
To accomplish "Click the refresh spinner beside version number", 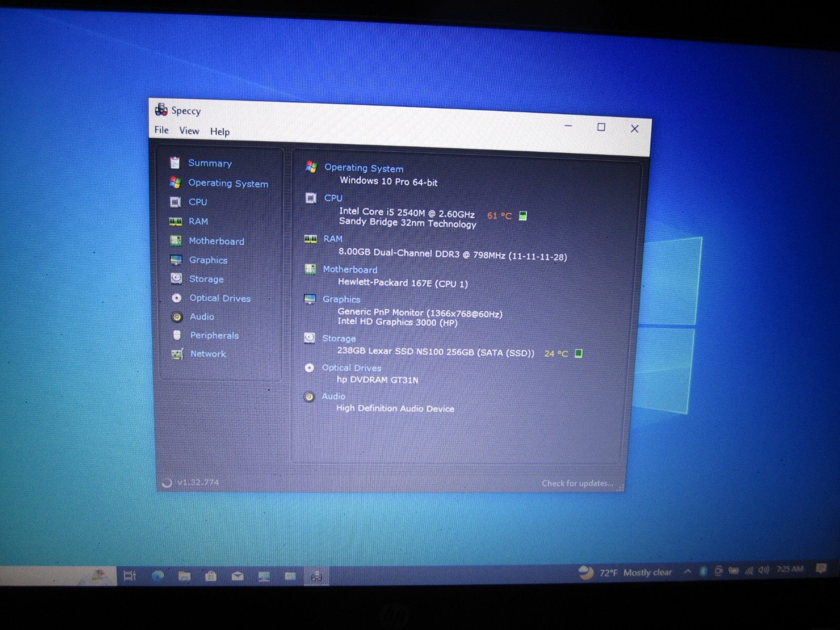I will (x=167, y=482).
